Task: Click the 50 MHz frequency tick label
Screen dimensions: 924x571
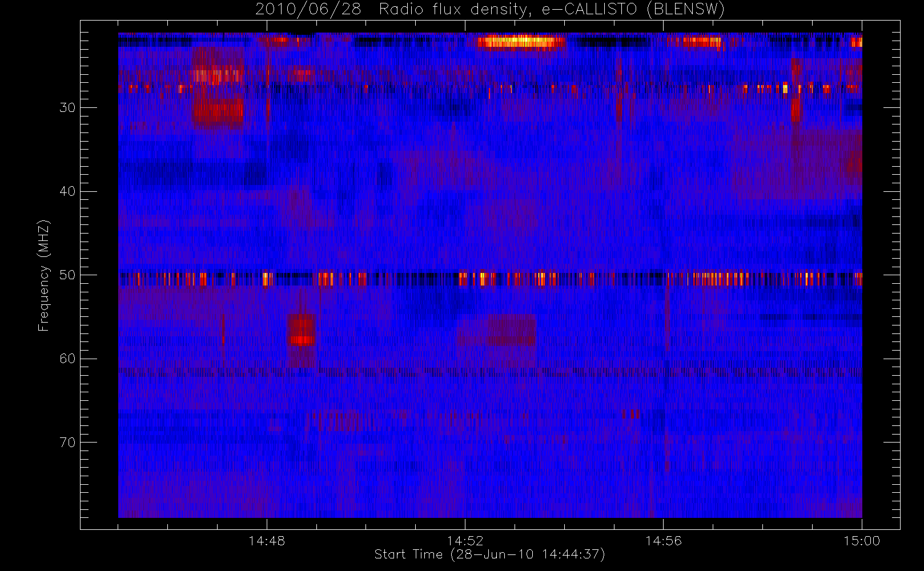Action: coord(67,275)
